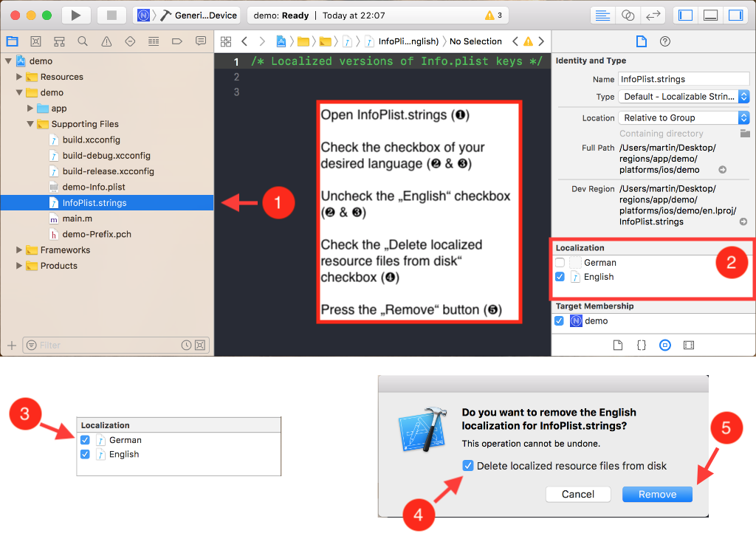Stop the running scheme
The width and height of the screenshot is (756, 536).
click(x=111, y=16)
